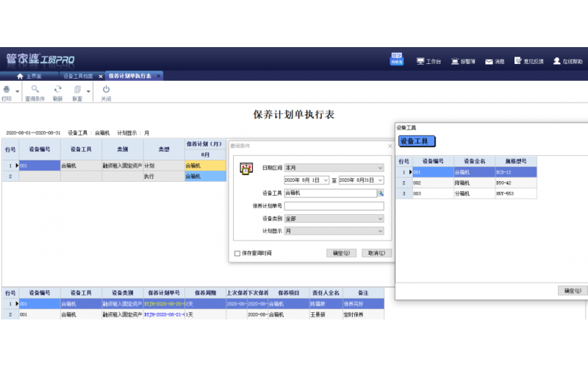Toggle the 保存查询时间 checkbox
The width and height of the screenshot is (588, 368).
pos(237,253)
